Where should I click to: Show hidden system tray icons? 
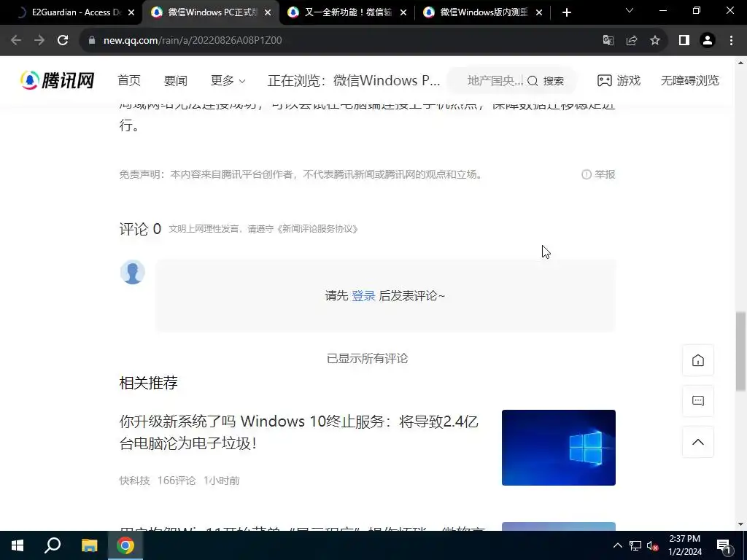617,545
